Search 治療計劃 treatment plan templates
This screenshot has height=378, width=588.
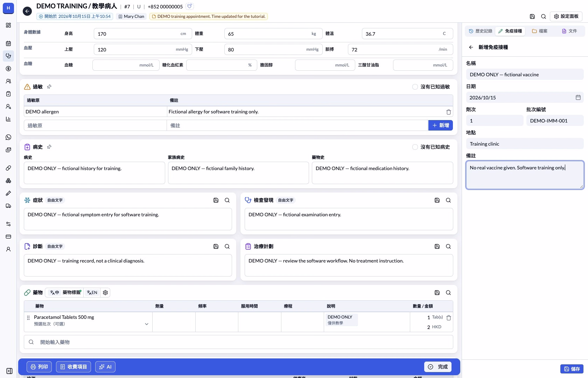pos(448,246)
